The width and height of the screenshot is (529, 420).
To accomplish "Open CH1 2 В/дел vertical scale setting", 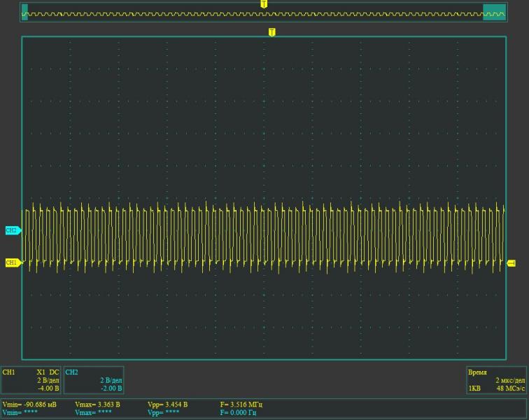I will tap(48, 379).
